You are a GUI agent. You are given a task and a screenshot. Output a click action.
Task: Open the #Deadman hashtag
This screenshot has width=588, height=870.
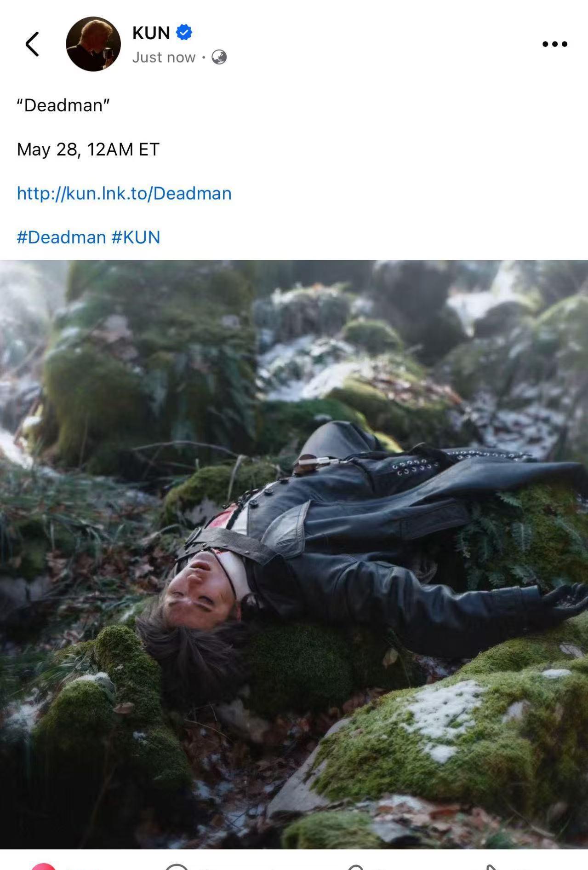point(61,237)
